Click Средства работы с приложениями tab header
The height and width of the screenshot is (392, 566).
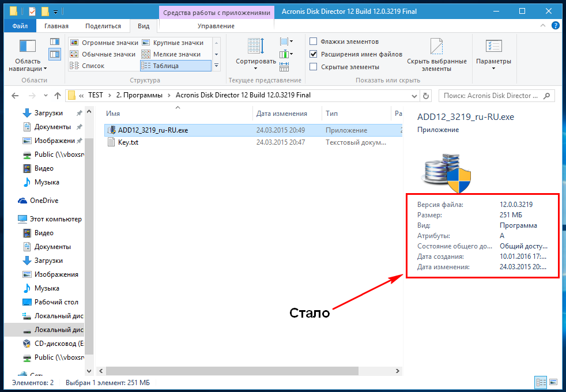pos(217,13)
